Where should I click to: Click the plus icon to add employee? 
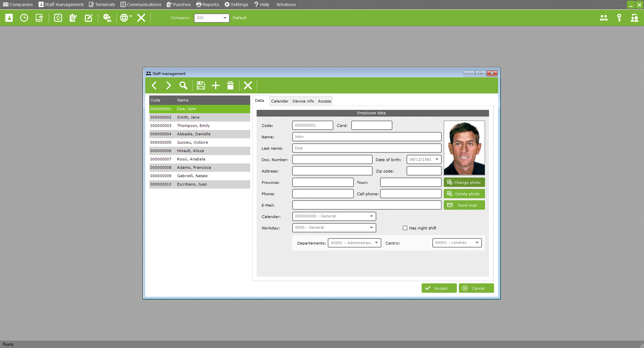coord(215,86)
